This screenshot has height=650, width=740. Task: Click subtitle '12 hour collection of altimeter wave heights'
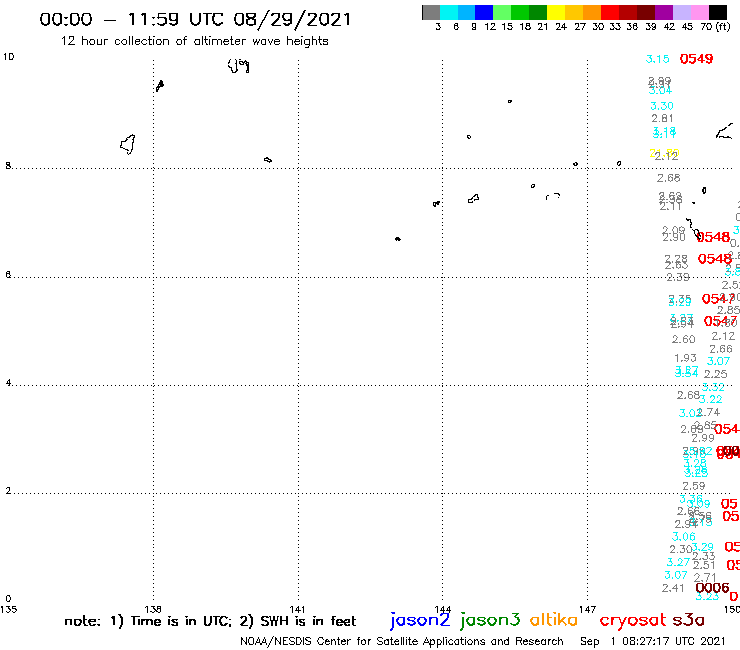194,41
